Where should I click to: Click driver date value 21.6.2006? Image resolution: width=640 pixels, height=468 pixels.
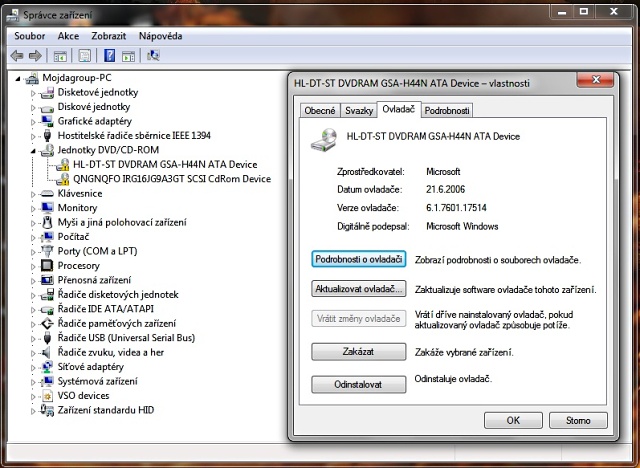(445, 189)
